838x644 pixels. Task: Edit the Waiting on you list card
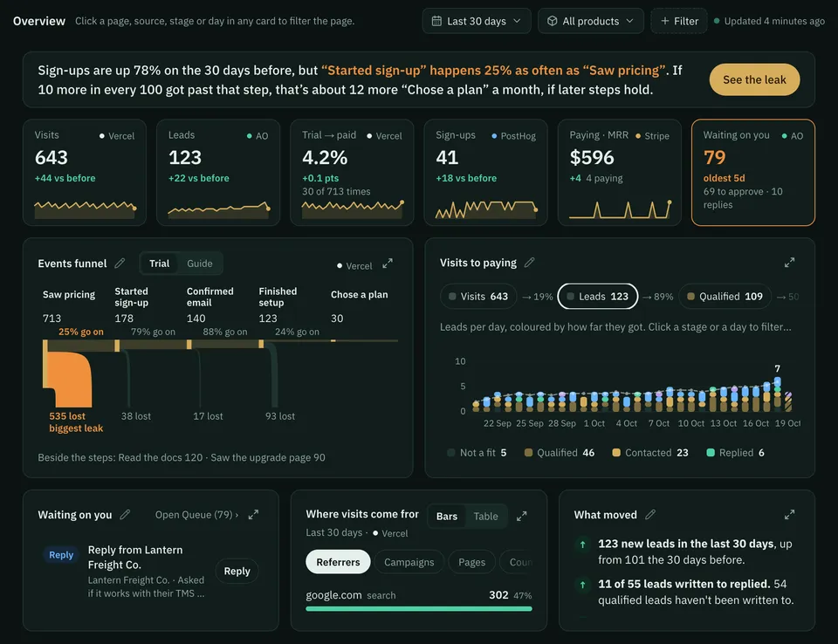[125, 514]
